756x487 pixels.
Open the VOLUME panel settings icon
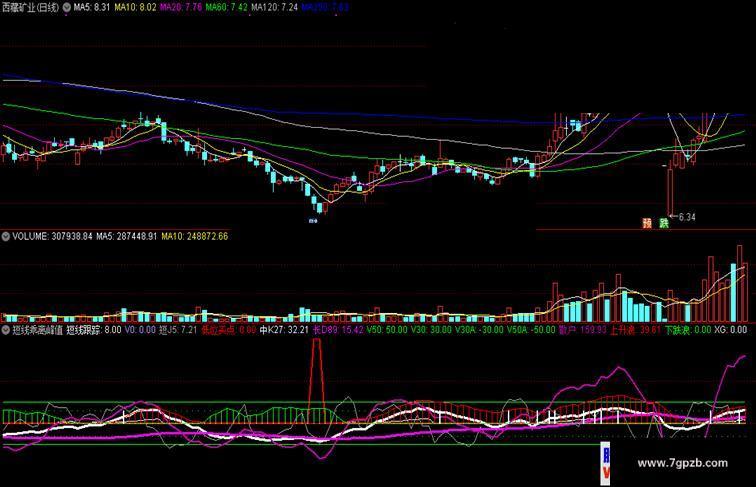[6, 236]
